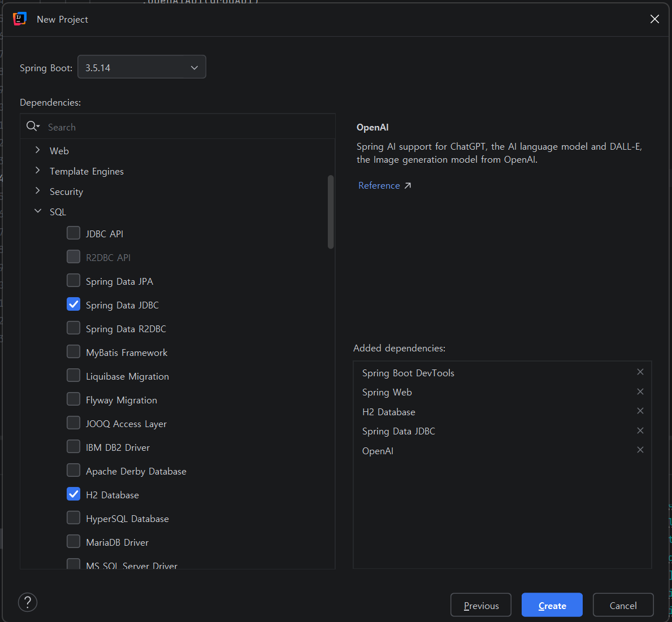Click the Create button
This screenshot has height=622, width=672.
pyautogui.click(x=552, y=605)
